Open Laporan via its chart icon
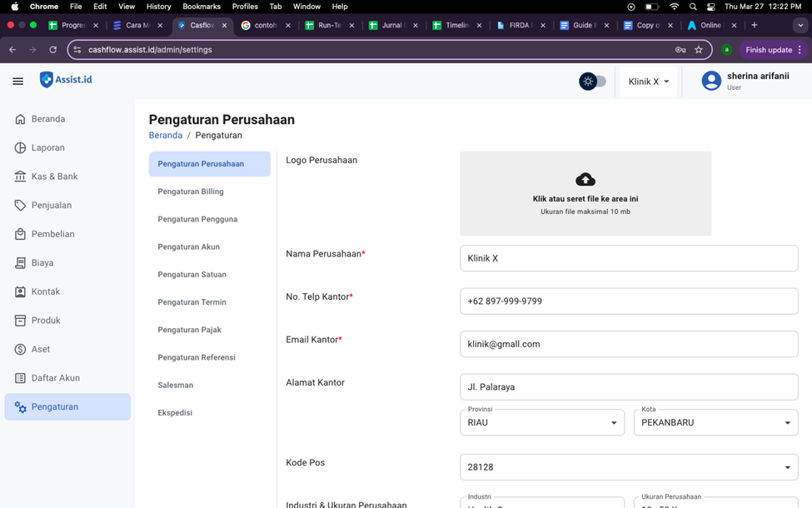The width and height of the screenshot is (812, 508). (x=20, y=147)
